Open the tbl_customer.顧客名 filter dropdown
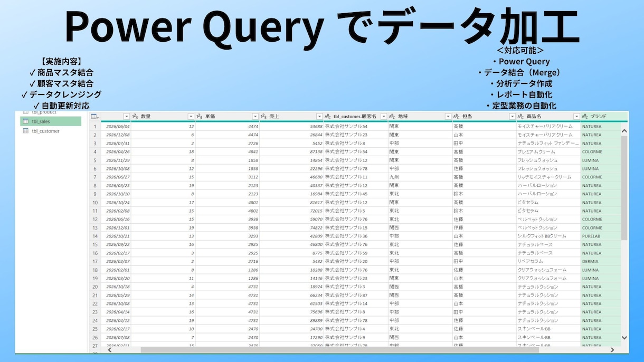The image size is (644, 362). point(384,116)
